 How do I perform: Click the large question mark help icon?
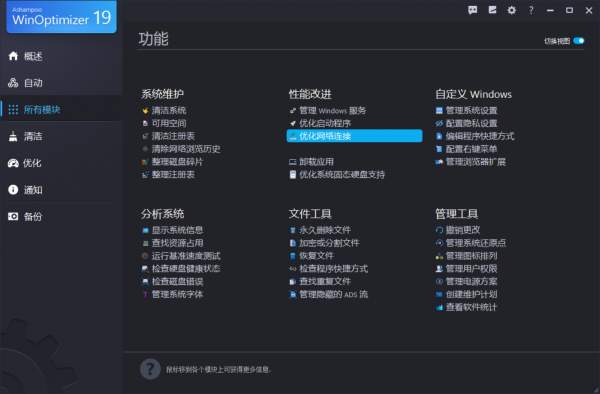(150, 369)
